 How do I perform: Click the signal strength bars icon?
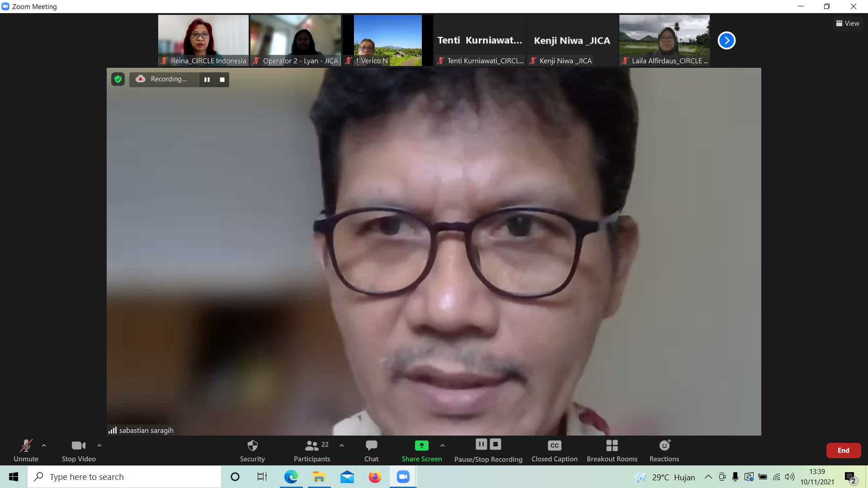click(x=113, y=430)
